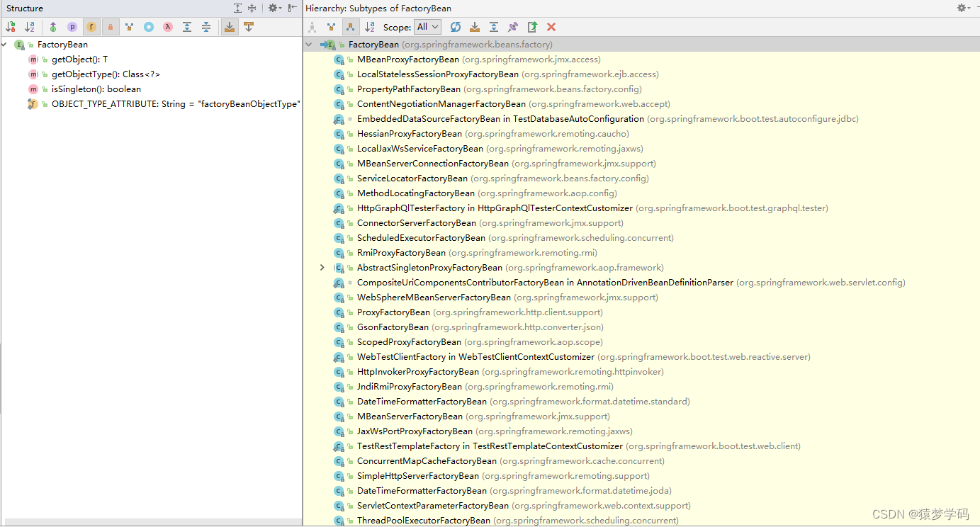Open the Scope dropdown set to All

428,27
